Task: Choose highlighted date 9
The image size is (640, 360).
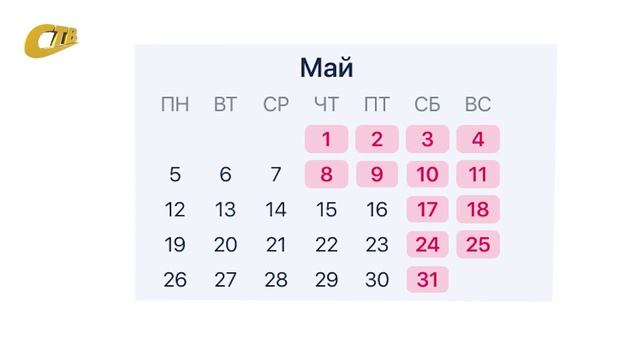Action: tap(377, 174)
